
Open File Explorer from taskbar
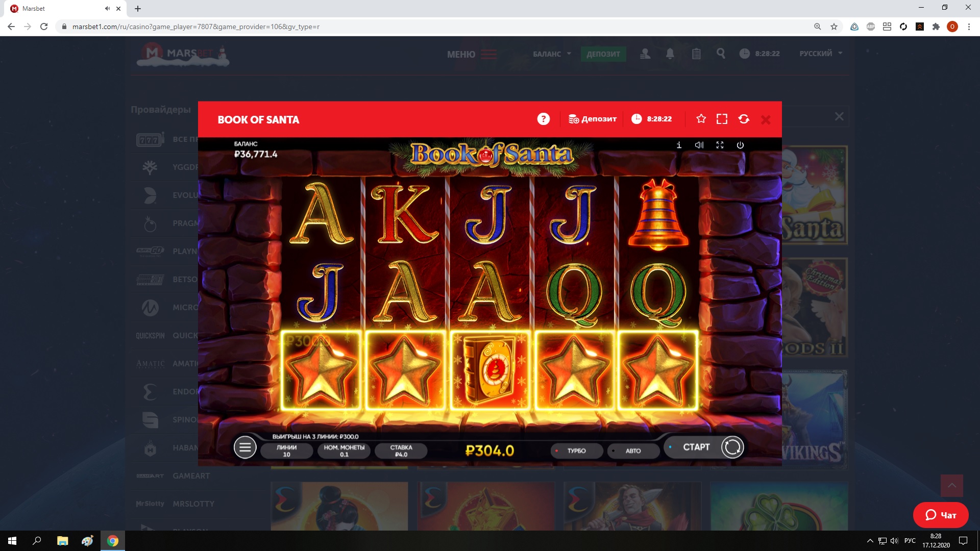62,541
